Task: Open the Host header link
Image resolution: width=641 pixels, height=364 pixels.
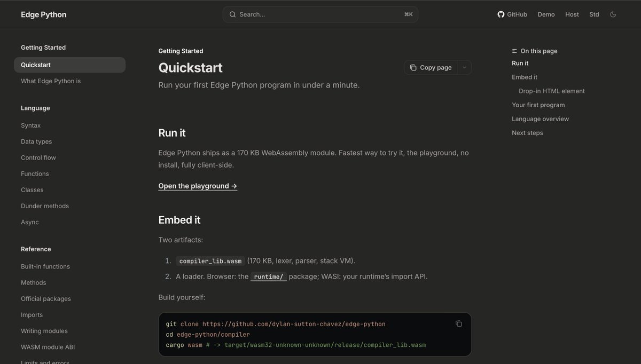Action: coord(572,14)
